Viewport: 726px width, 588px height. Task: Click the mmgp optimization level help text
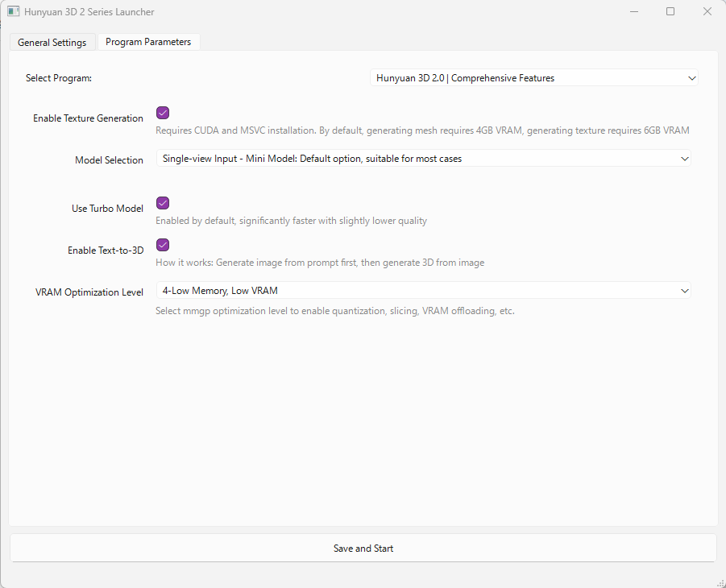coord(334,312)
